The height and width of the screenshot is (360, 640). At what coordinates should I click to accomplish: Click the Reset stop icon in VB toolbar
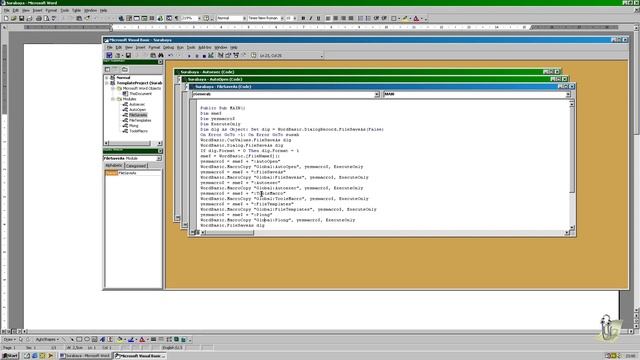point(204,56)
